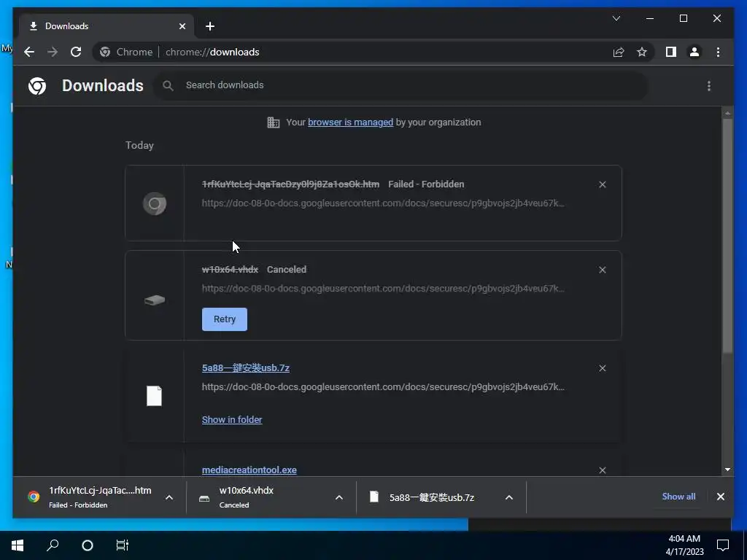Click the Chrome site info chip

[127, 52]
